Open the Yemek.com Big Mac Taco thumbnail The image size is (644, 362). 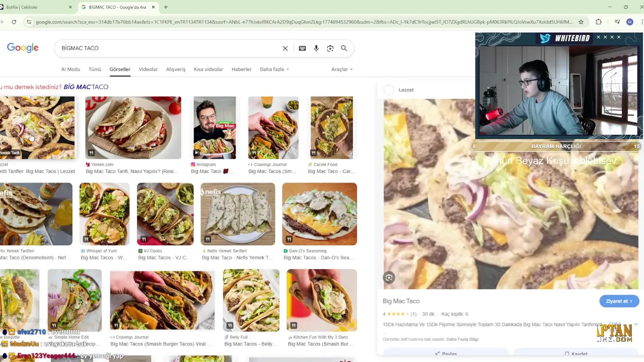click(x=133, y=128)
